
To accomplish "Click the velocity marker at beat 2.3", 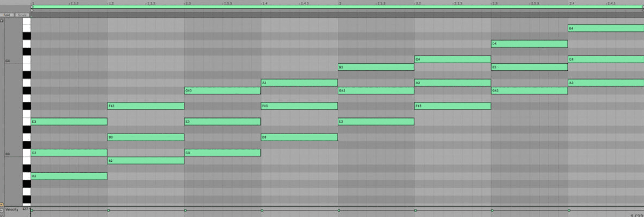I will [x=492, y=210].
